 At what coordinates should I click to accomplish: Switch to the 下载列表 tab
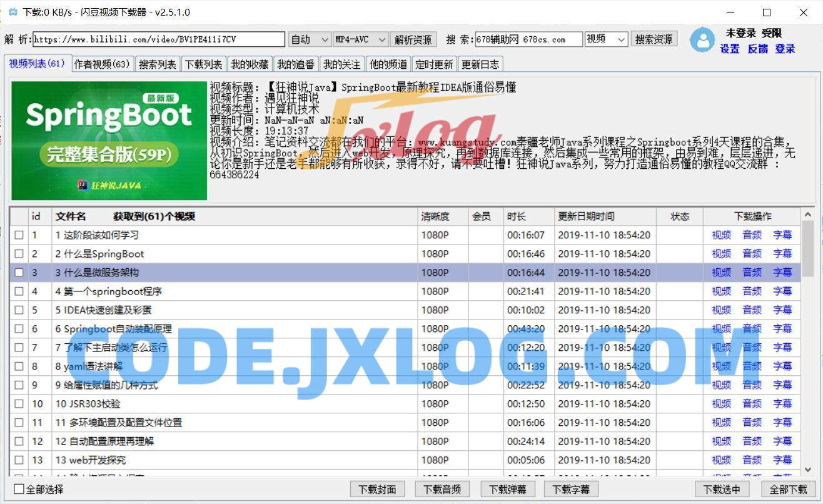click(204, 64)
